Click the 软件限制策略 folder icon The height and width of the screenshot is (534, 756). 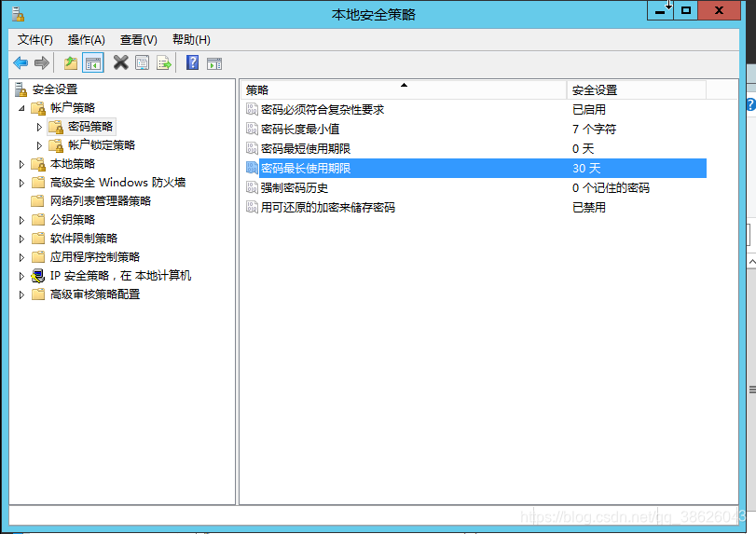(38, 239)
